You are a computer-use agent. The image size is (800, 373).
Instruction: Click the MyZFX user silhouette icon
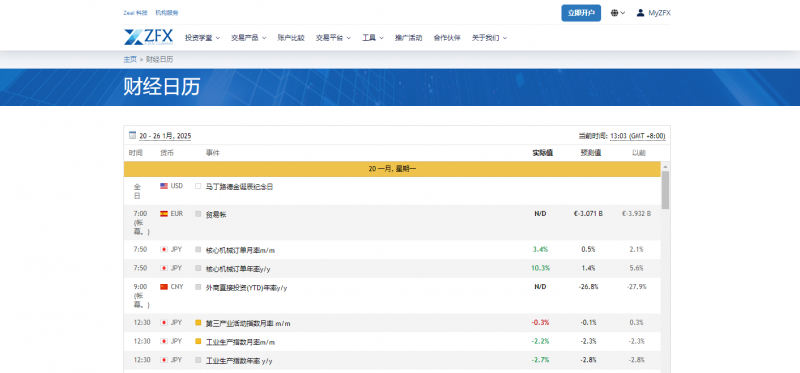pyautogui.click(x=640, y=13)
